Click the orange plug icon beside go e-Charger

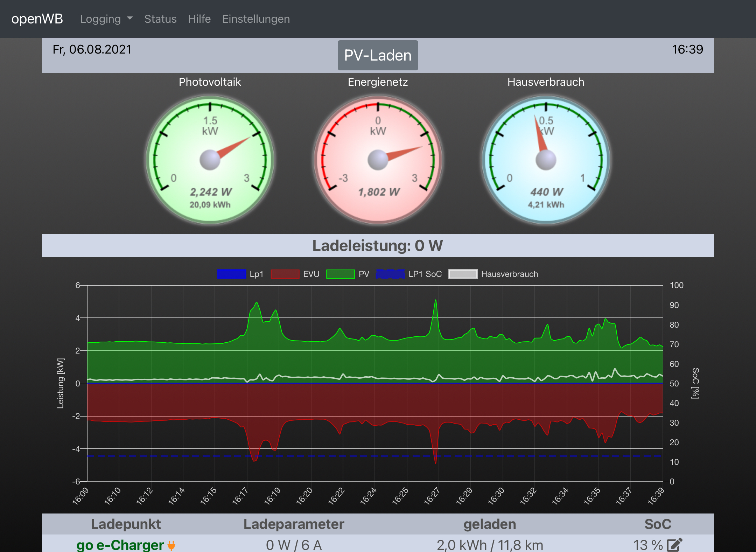click(171, 545)
